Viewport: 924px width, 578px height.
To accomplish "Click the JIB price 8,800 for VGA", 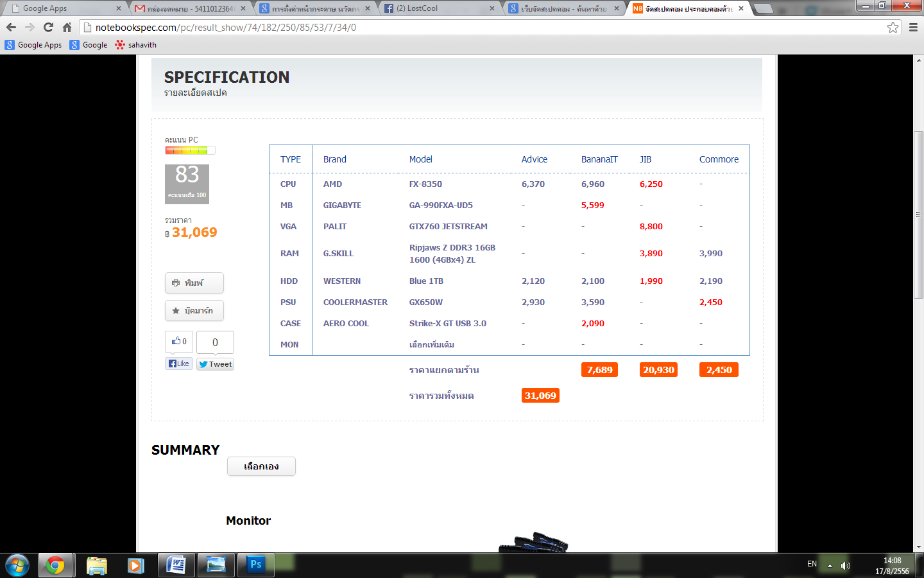I will 651,227.
